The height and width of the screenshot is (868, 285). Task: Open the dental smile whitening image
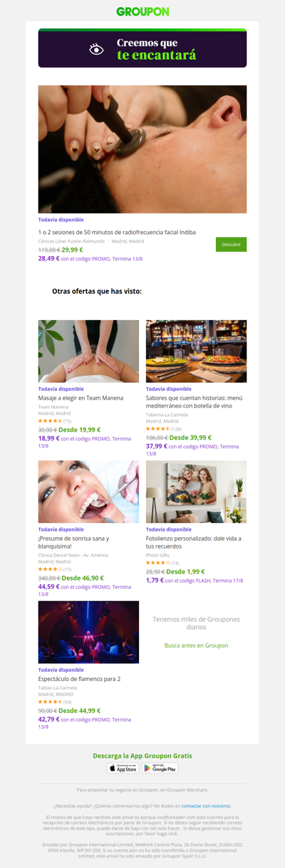point(88,492)
